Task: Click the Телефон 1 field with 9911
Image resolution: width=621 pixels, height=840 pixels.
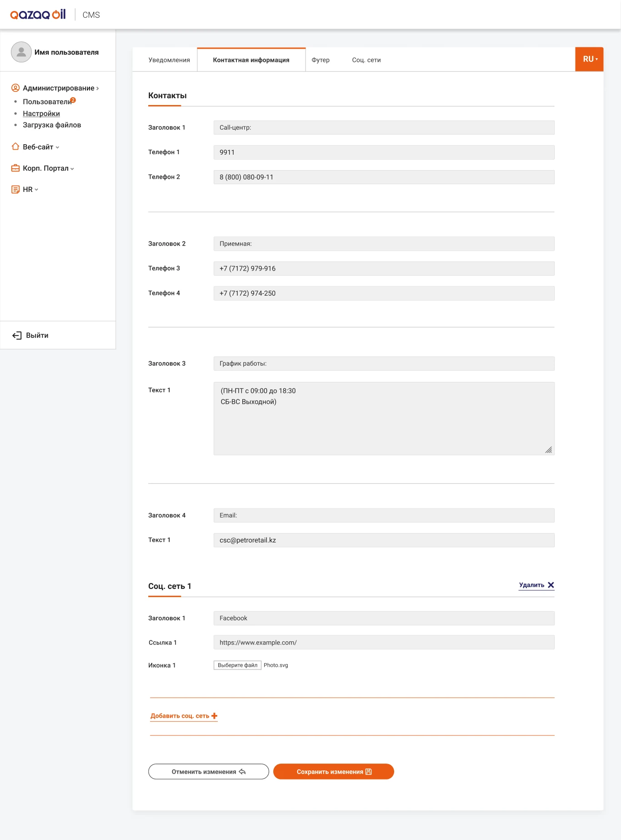Action: (x=384, y=152)
